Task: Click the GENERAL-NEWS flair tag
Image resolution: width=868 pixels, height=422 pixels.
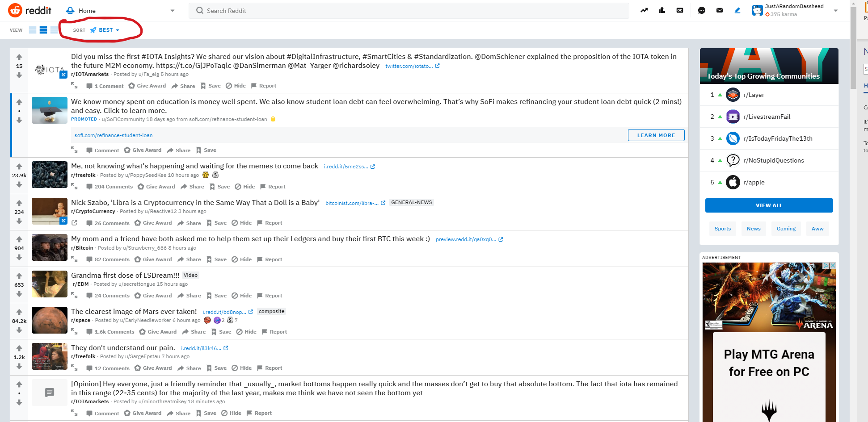Action: pyautogui.click(x=412, y=202)
